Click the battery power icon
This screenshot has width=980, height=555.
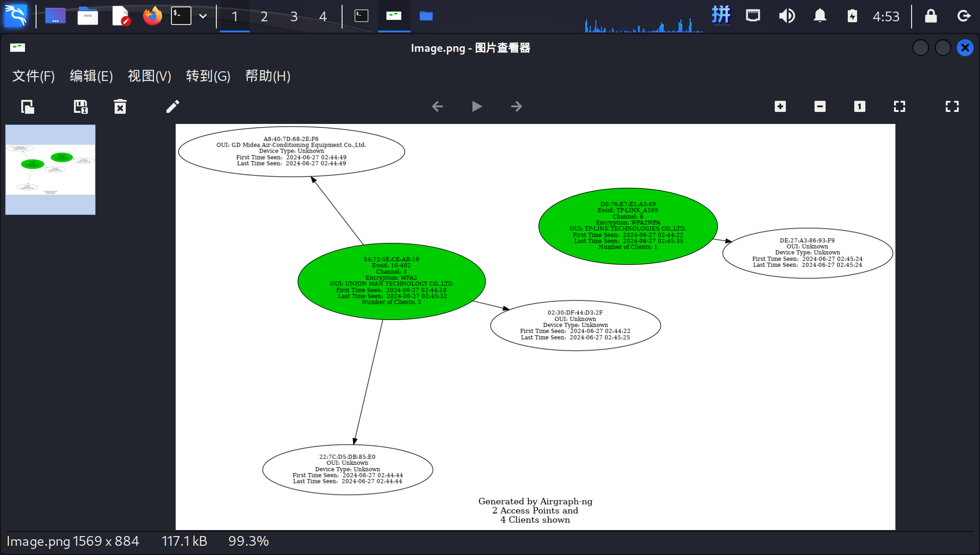852,16
